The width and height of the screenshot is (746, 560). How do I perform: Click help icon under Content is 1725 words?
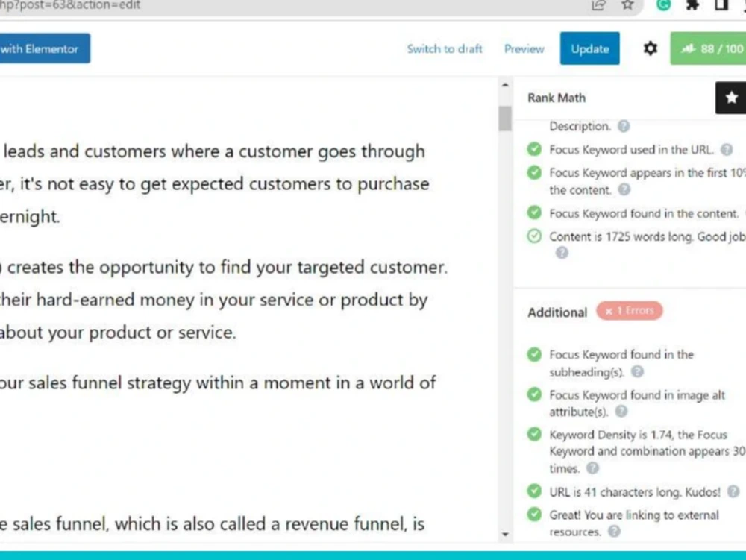[562, 253]
